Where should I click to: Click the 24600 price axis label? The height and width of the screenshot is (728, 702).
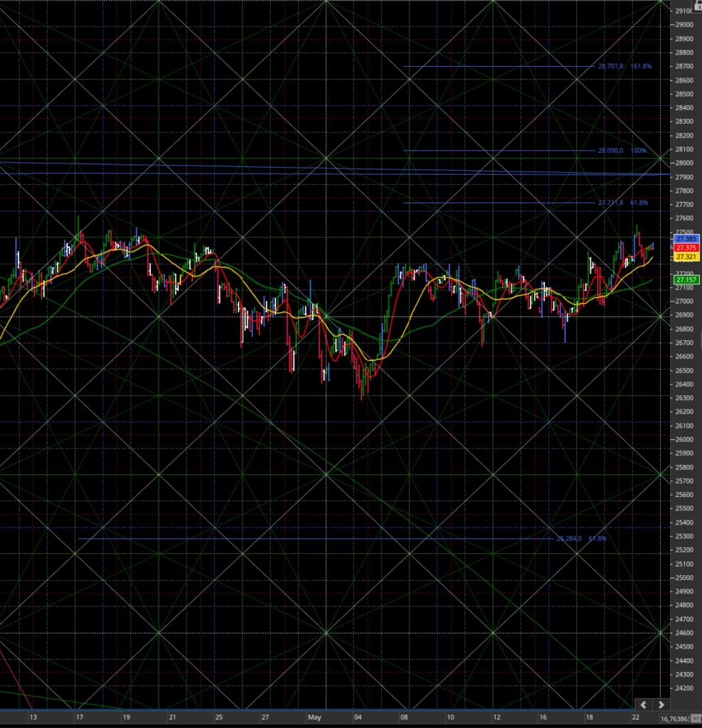[x=684, y=633]
